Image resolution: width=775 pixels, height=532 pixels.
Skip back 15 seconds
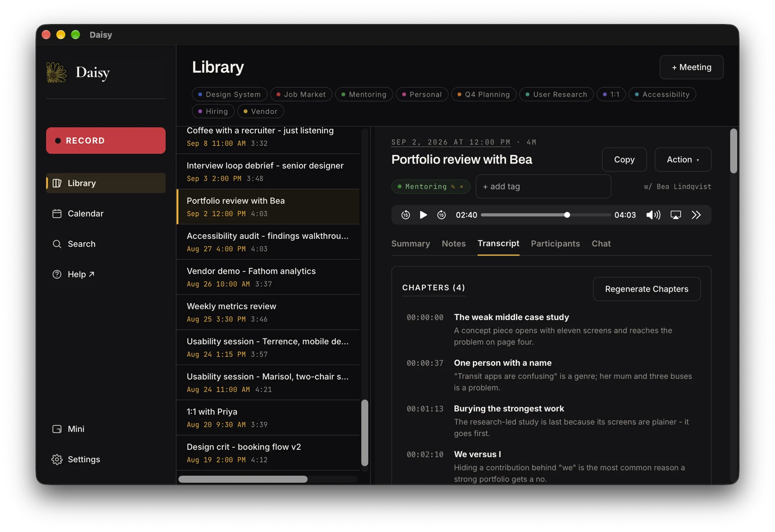click(405, 215)
